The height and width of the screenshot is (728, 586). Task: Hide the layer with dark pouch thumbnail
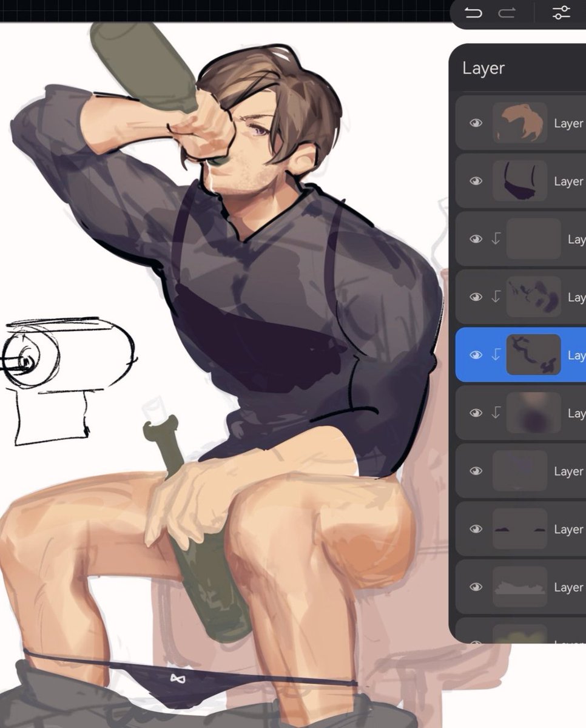click(x=476, y=181)
